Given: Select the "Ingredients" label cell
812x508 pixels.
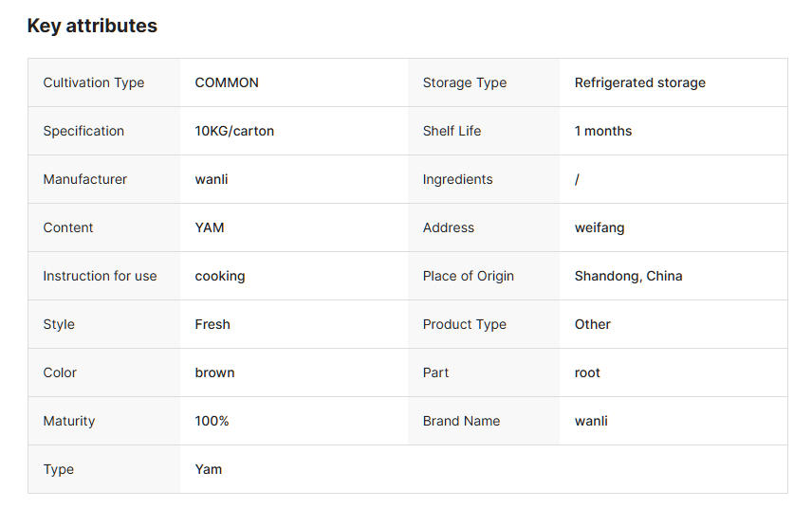Looking at the screenshot, I should pyautogui.click(x=457, y=179).
